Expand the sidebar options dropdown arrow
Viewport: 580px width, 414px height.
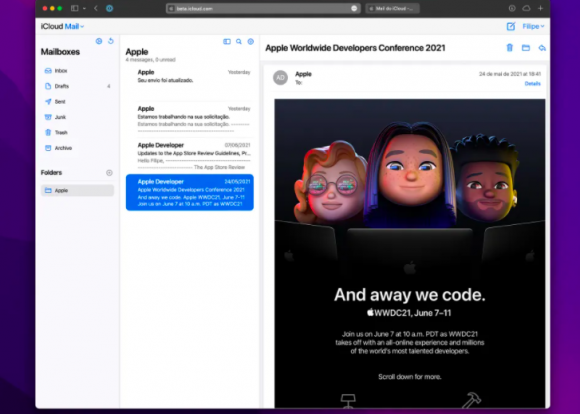pos(84,8)
